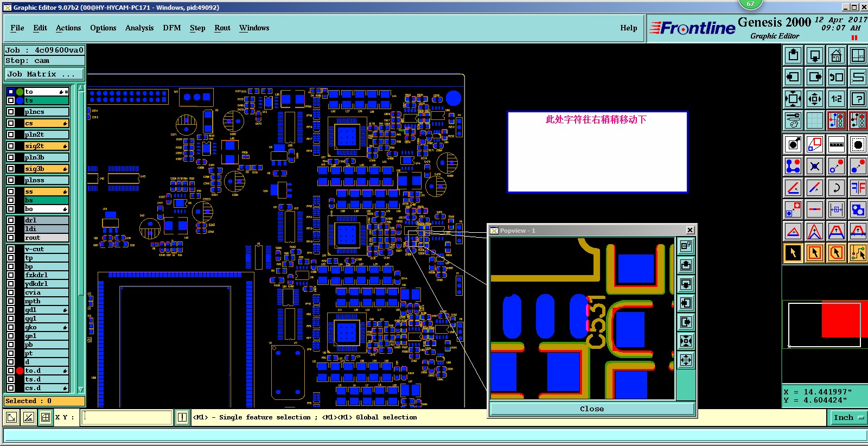
Task: Click Close button in Popview window
Action: coord(592,409)
